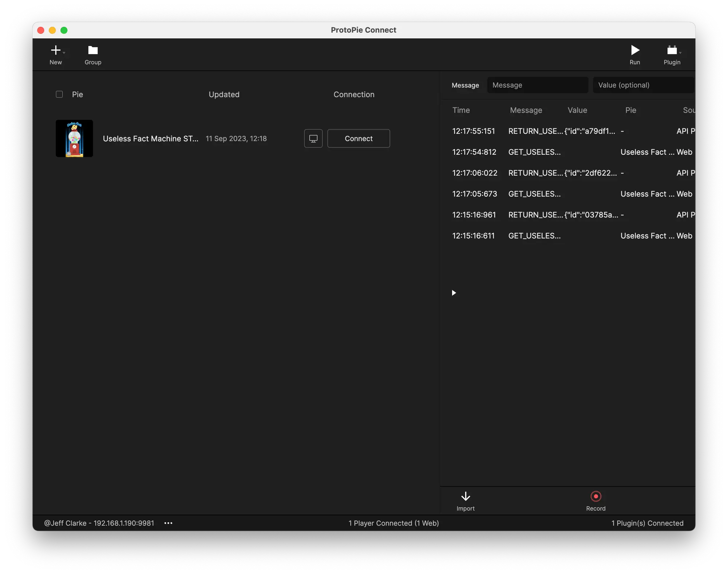Select the Useless Fact Machine pie name
Image resolution: width=728 pixels, height=574 pixels.
coord(150,139)
